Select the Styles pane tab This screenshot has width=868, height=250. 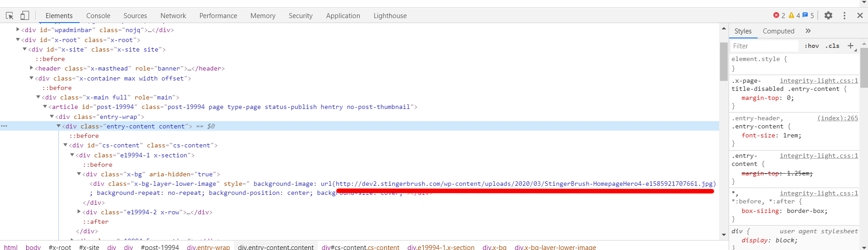(743, 31)
